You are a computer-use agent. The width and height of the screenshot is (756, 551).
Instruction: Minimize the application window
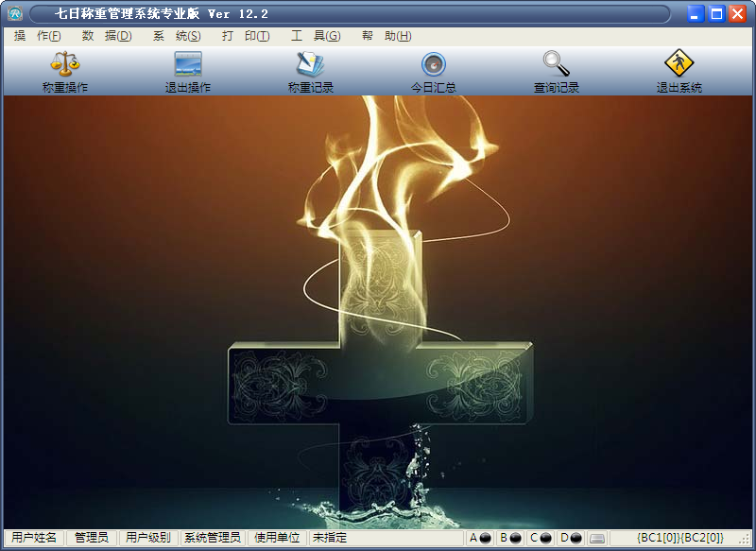[696, 13]
